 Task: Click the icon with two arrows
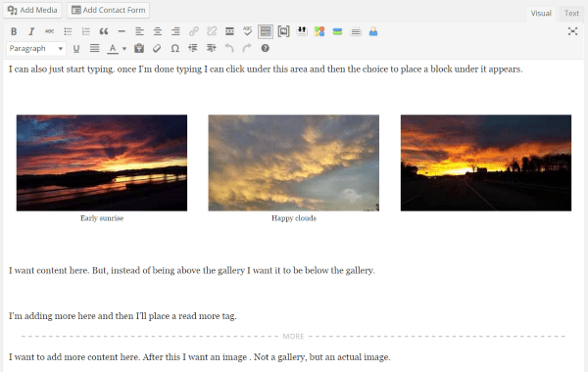coord(302,31)
